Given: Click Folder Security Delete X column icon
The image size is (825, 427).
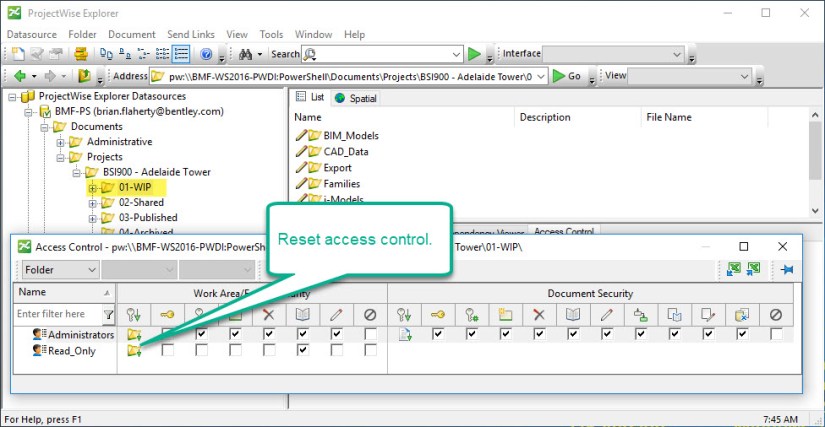Looking at the screenshot, I should click(x=269, y=314).
